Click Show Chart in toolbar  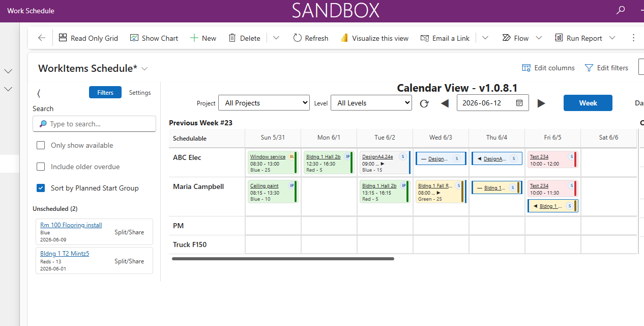click(x=154, y=38)
